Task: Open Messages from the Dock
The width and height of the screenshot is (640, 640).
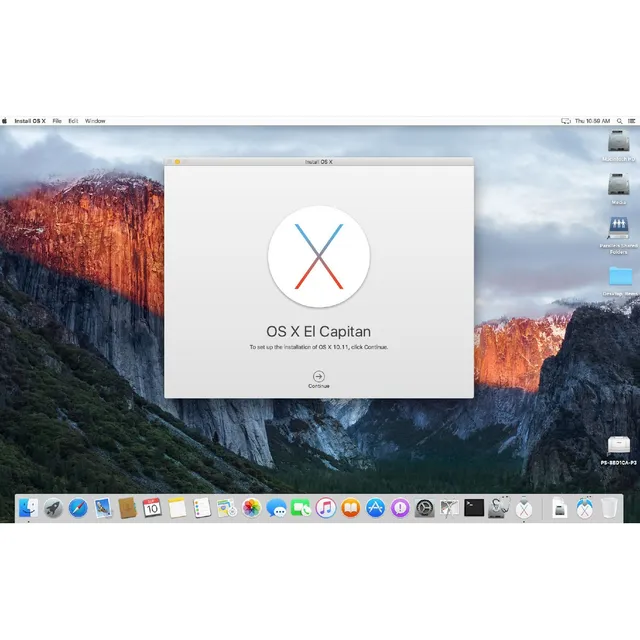Action: tap(276, 508)
